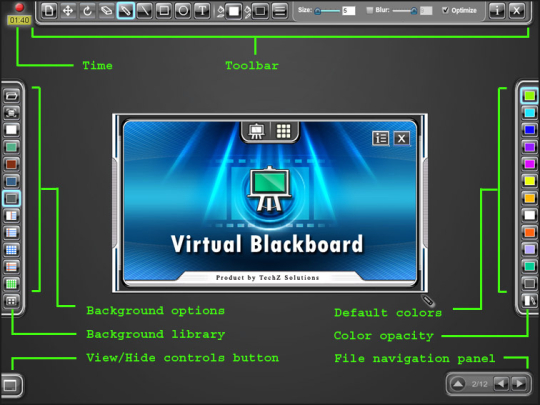Select the Move tool with four arrows
The image size is (540, 405).
(x=68, y=11)
